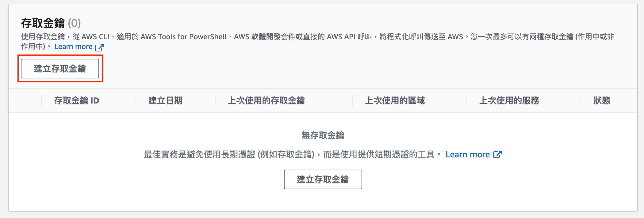The image size is (644, 218).
Task: Select the 上次使用的存取金鑰 column header
Action: coord(266,100)
